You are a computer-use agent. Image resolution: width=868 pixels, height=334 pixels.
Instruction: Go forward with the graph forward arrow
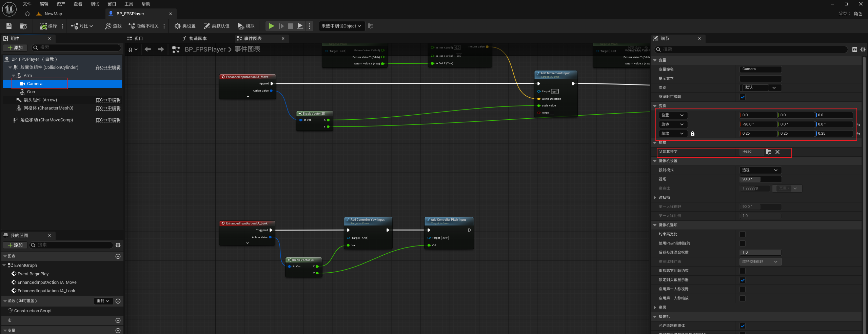click(x=161, y=50)
